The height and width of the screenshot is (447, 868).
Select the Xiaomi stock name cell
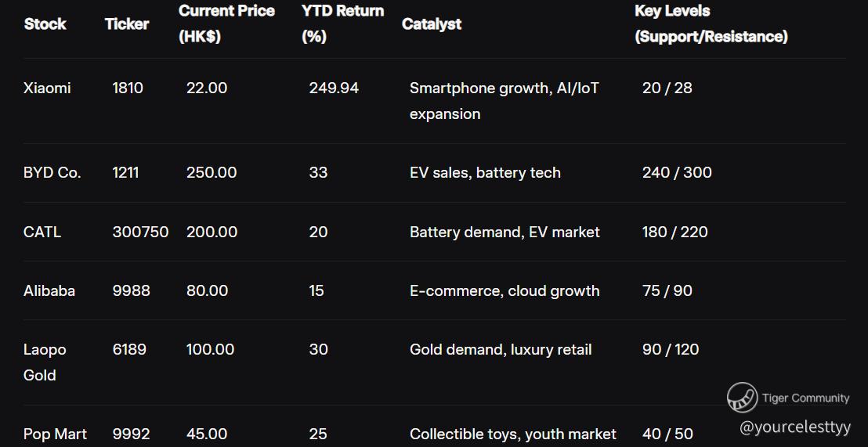coord(47,88)
